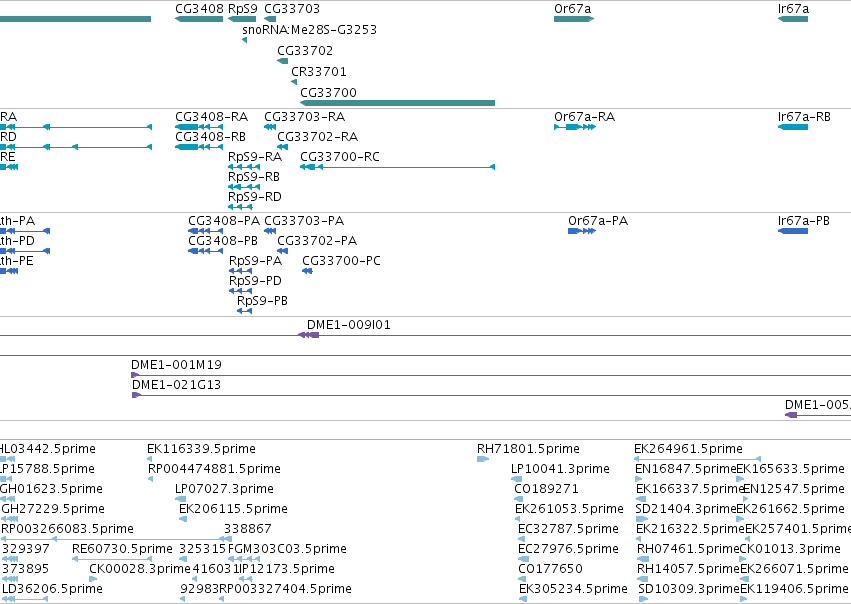Click the CG33703-PA protein label
Image resolution: width=851 pixels, height=604 pixels.
[304, 221]
